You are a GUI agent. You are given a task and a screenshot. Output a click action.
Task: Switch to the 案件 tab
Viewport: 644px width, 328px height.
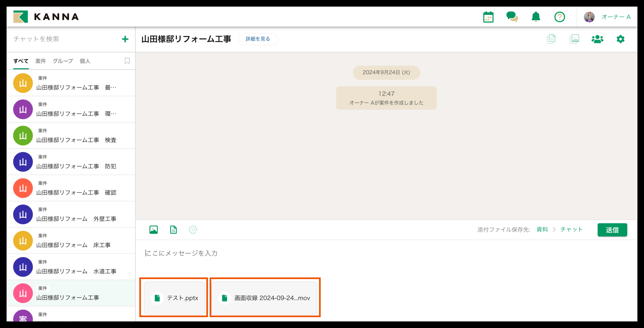(x=41, y=61)
